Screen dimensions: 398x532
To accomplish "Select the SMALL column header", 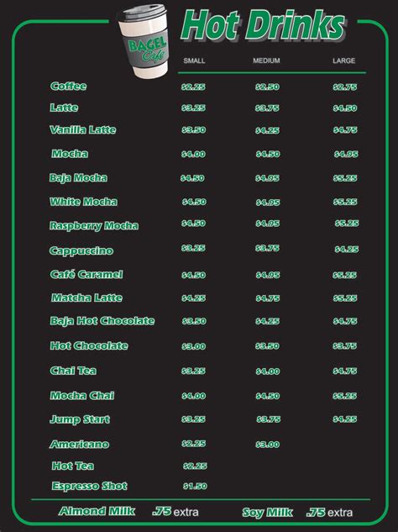I will 194,61.
